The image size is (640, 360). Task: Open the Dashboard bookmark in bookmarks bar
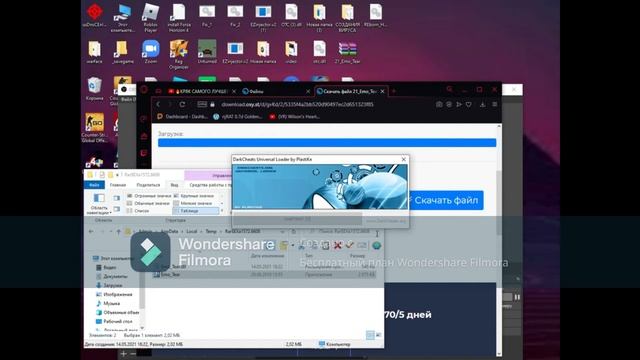[182, 117]
